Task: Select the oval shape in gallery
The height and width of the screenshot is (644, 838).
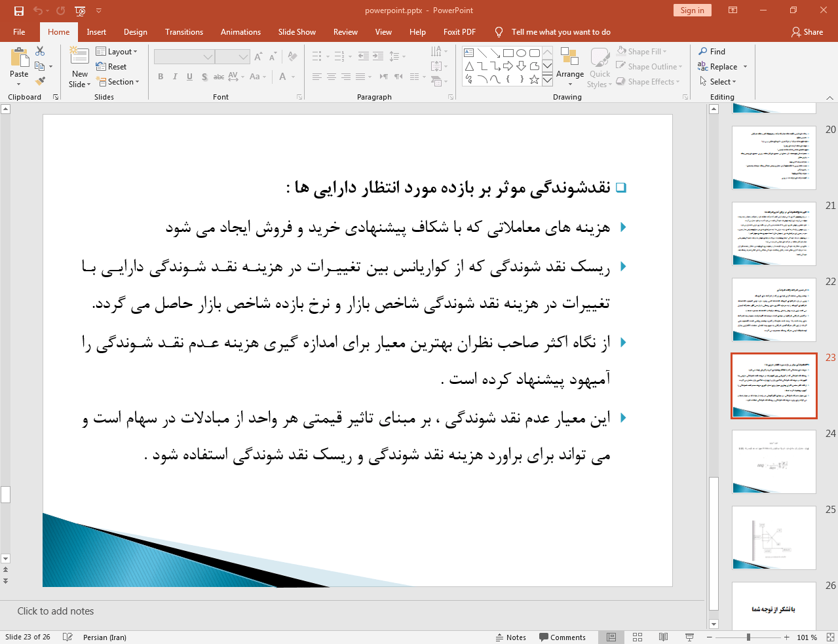Action: click(x=522, y=53)
